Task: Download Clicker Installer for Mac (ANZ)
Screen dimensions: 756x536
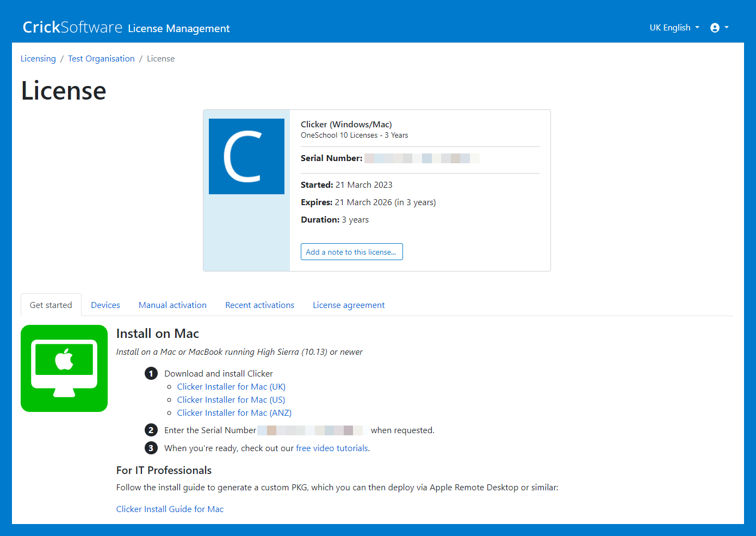Action: (234, 413)
